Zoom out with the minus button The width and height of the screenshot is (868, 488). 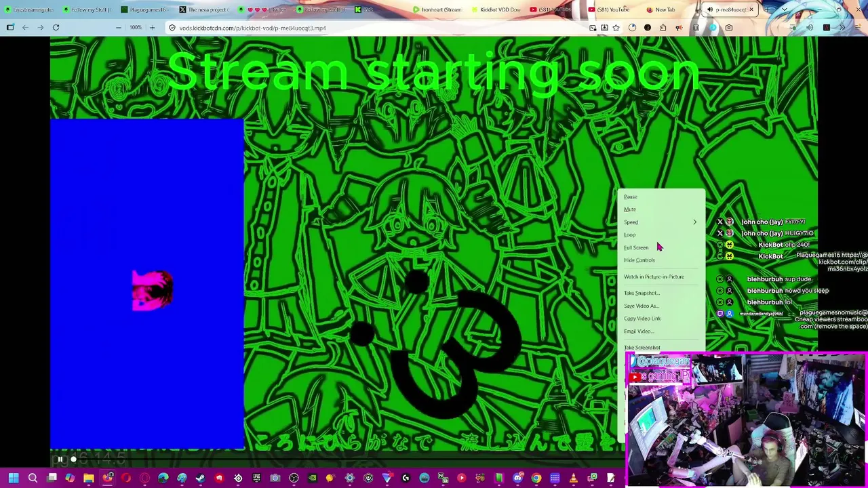pyautogui.click(x=119, y=28)
